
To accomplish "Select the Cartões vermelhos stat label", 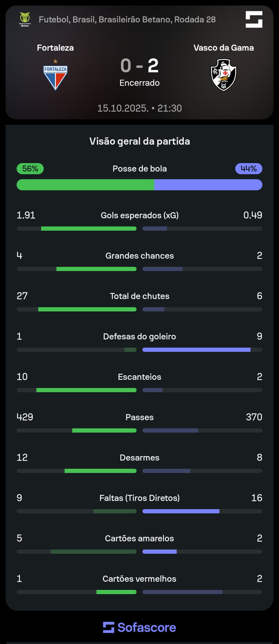I will click(139, 579).
